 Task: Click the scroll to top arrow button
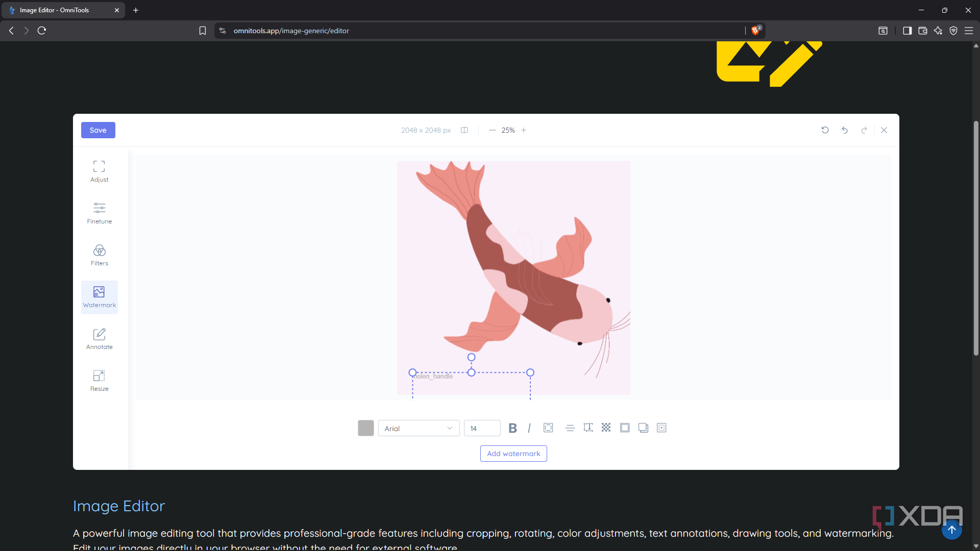pos(951,530)
